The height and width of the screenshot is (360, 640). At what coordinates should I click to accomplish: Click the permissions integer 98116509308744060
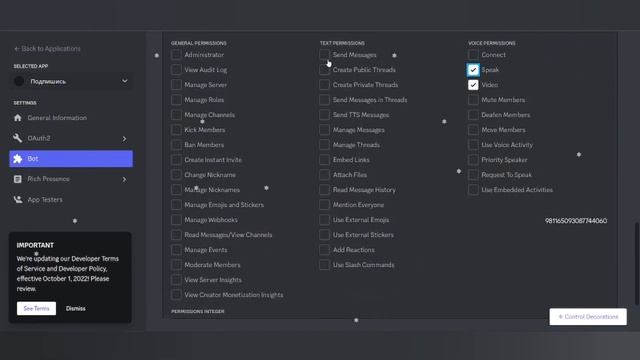coord(576,221)
